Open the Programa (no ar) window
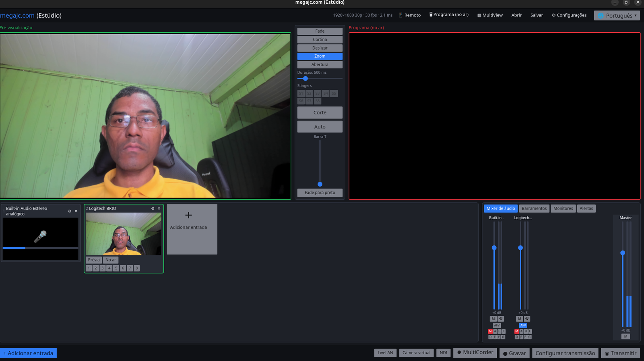This screenshot has width=644, height=361. pos(449,15)
